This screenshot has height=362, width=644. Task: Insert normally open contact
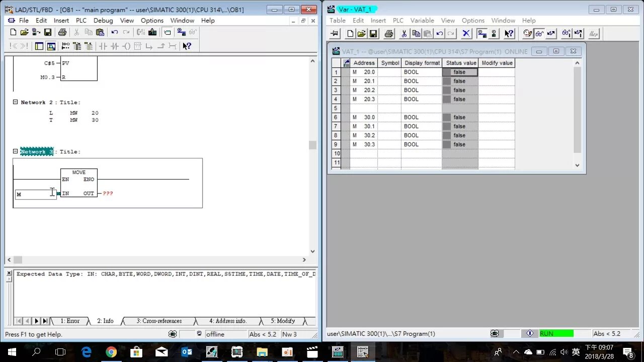(103, 46)
